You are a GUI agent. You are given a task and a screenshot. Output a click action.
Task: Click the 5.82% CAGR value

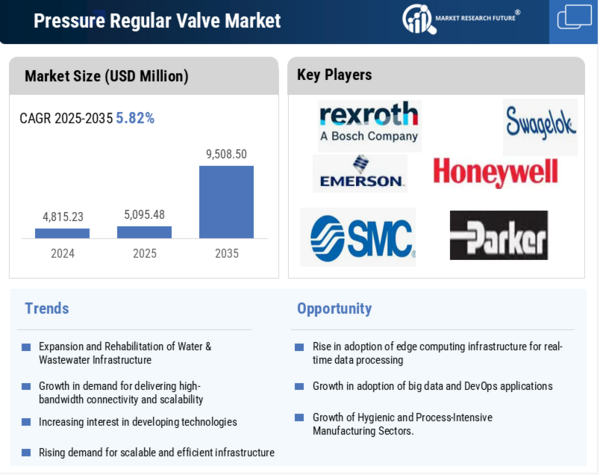(x=135, y=118)
